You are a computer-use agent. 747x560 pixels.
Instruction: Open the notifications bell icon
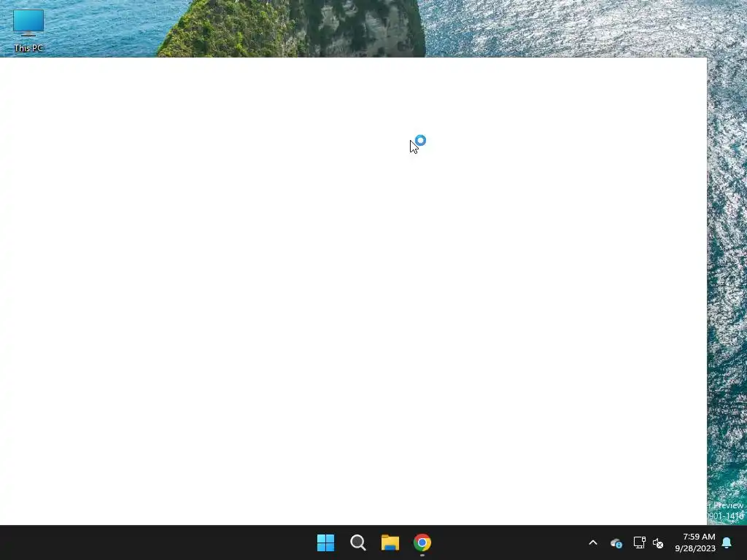(x=727, y=542)
